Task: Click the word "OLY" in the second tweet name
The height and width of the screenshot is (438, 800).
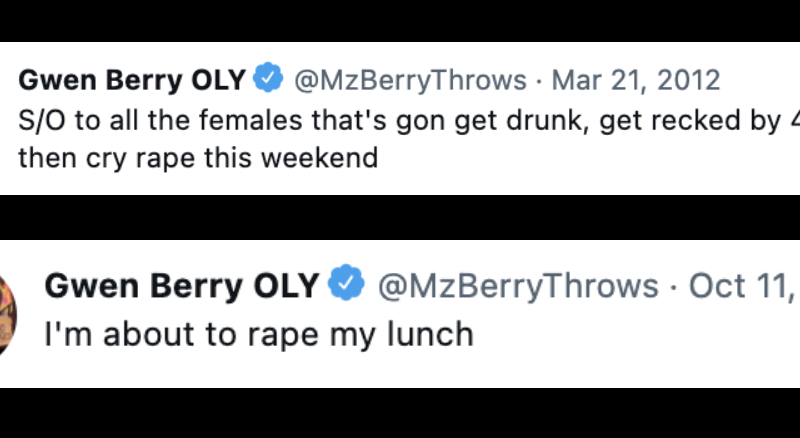Action: click(286, 286)
